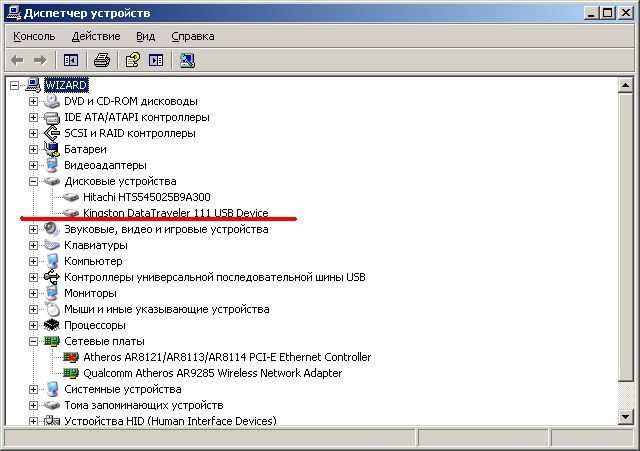Viewport: 640px width, 451px height.
Task: Expand Мыши и иные указывающие устройства
Action: [x=33, y=309]
